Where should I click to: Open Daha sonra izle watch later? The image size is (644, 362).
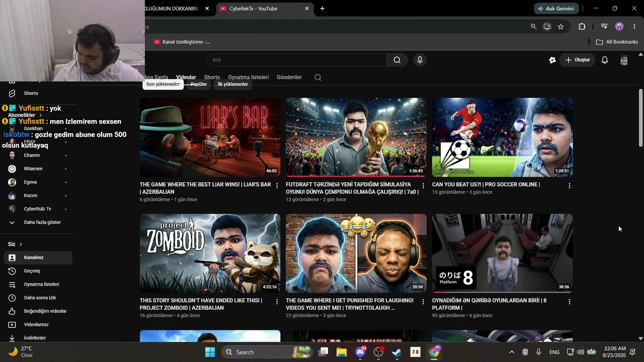[x=38, y=298]
